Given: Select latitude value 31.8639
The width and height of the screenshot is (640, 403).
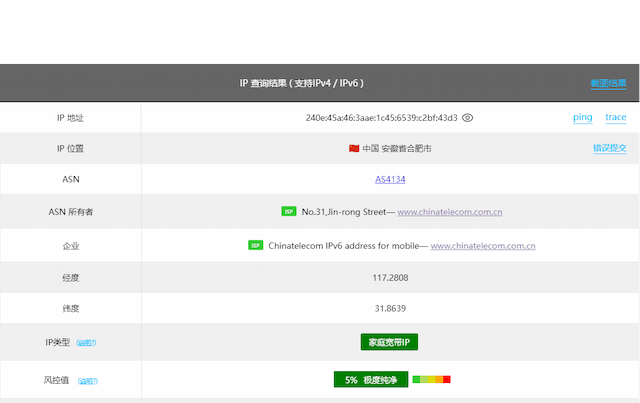Looking at the screenshot, I should (x=390, y=308).
